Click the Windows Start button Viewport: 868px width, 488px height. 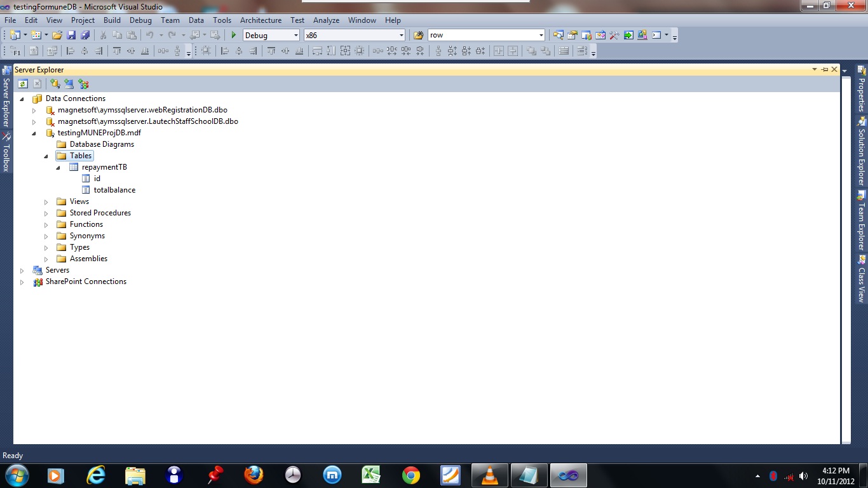point(16,475)
